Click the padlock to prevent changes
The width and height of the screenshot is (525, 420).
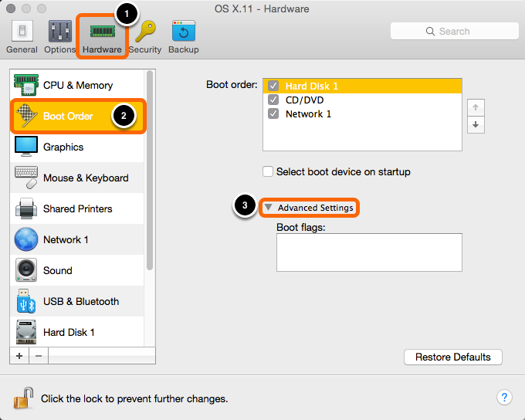tap(23, 398)
